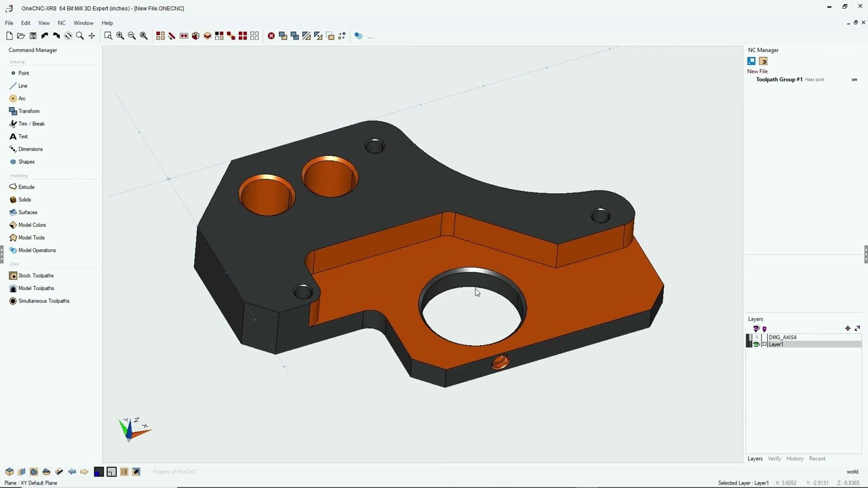Toggle DMG_AXIS4 layer hidden X mark
Viewport: 868px width, 488px height.
757,337
